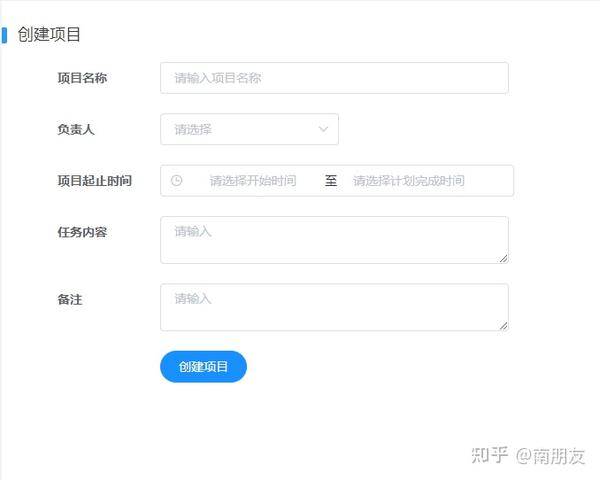Click the 项目起止时间 field label

pyautogui.click(x=95, y=181)
